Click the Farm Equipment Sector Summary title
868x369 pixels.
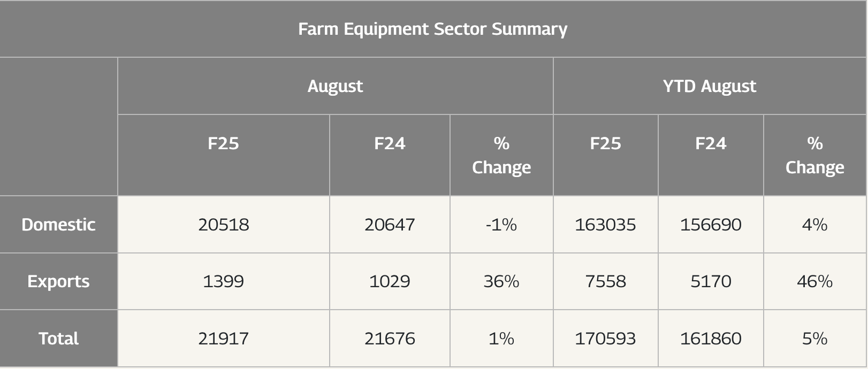(x=432, y=29)
